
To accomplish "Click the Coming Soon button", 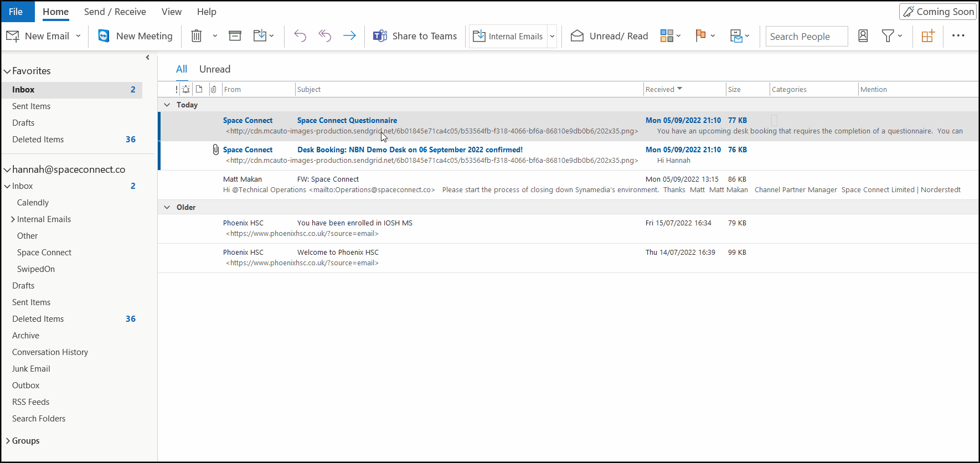I will click(938, 12).
